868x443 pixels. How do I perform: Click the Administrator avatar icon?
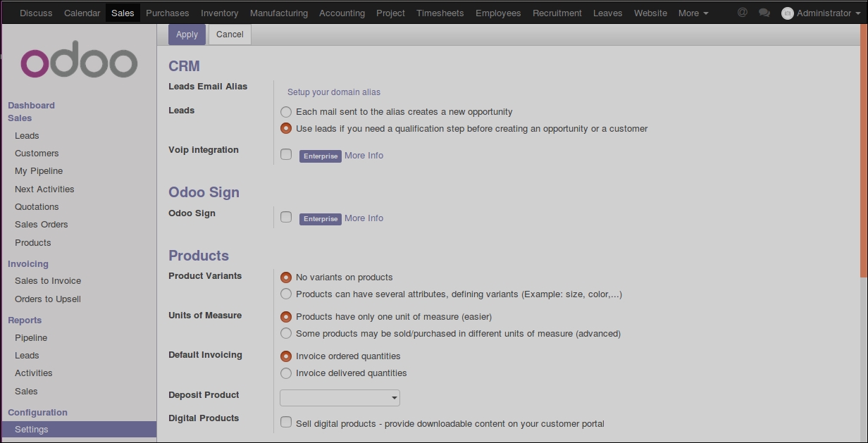[x=788, y=13]
